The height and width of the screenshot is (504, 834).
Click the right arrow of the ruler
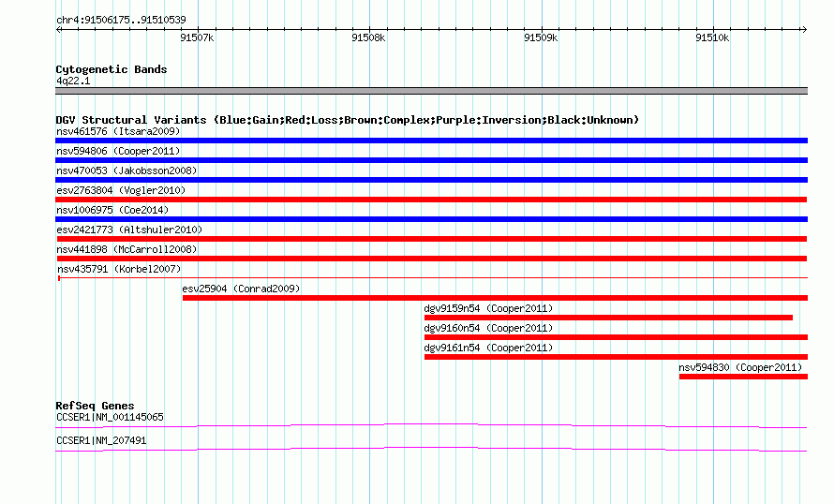click(804, 30)
